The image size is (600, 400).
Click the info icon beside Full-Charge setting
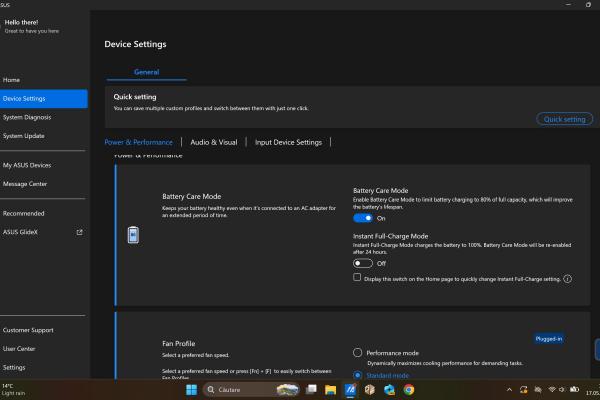(567, 279)
